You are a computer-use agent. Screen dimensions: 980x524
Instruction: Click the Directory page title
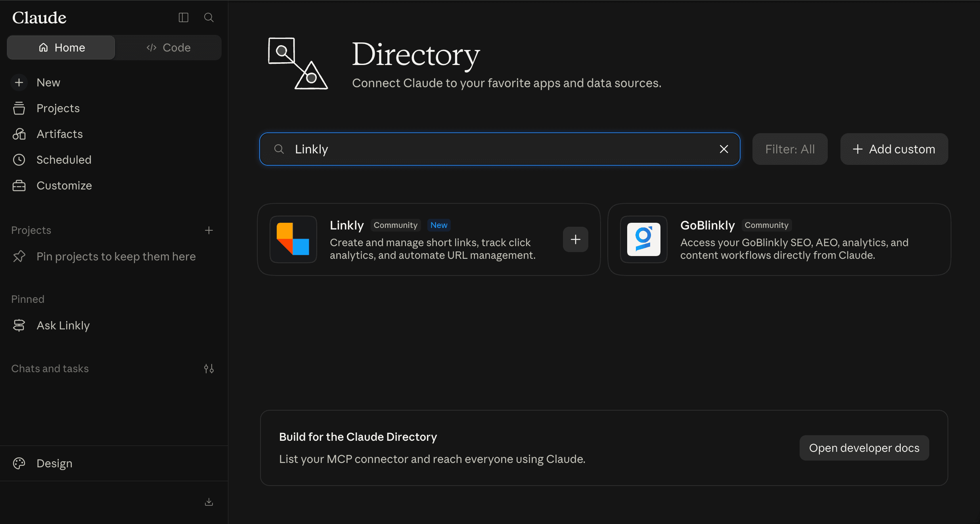(x=416, y=54)
